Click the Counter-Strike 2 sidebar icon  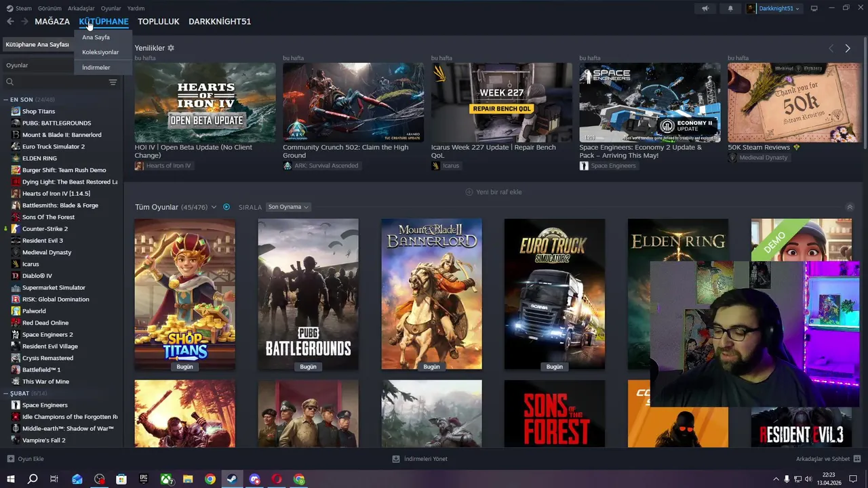coord(16,228)
